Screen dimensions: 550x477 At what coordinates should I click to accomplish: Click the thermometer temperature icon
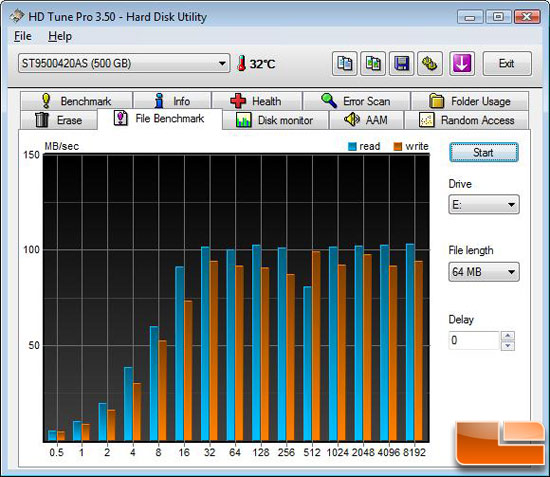241,63
